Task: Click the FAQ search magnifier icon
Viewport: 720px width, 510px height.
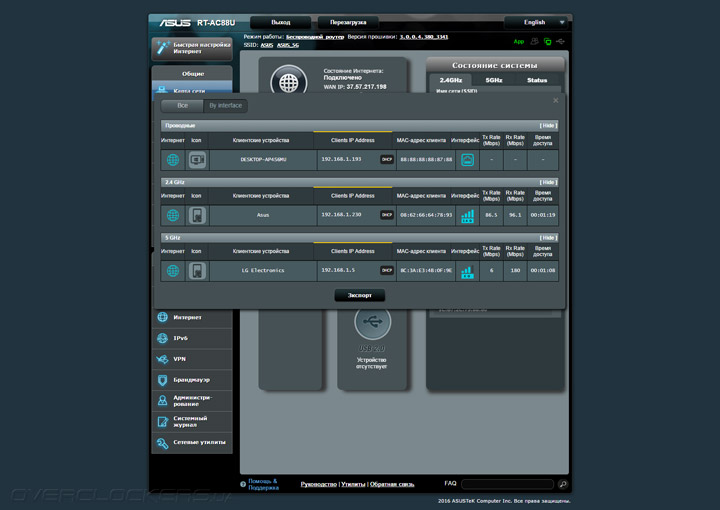Action: pos(562,484)
